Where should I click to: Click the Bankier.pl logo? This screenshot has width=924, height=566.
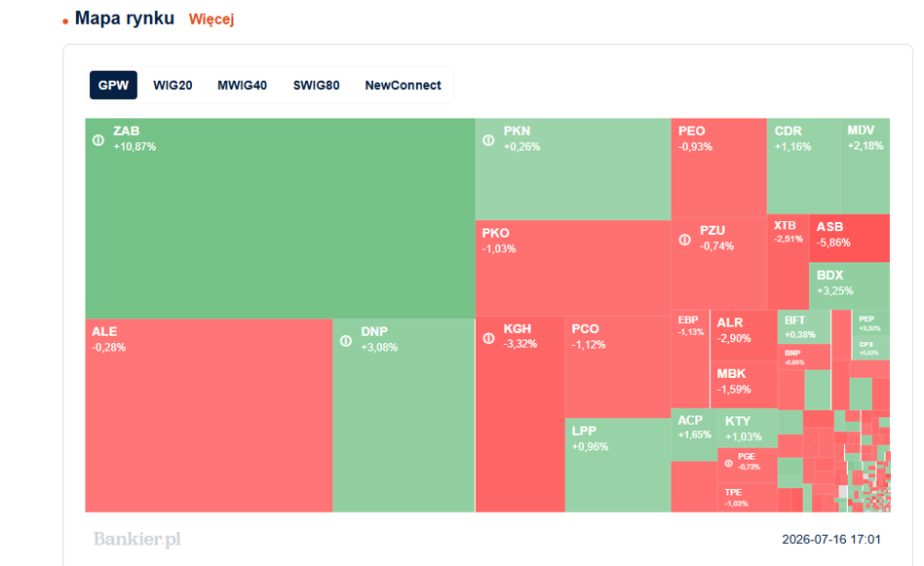137,539
